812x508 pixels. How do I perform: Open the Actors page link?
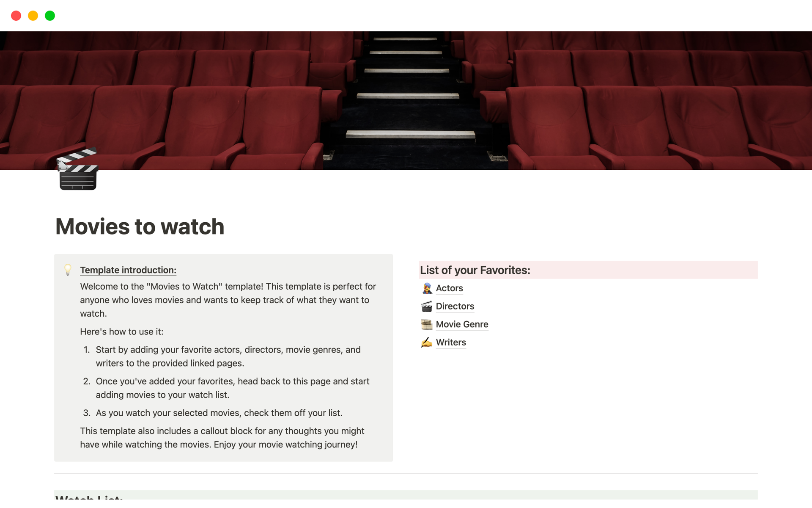pos(449,288)
